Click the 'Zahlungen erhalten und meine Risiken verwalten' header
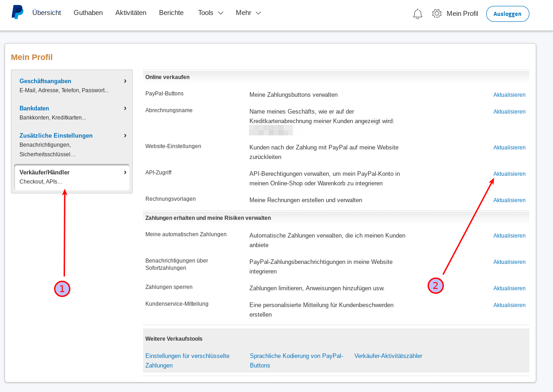 (x=208, y=218)
